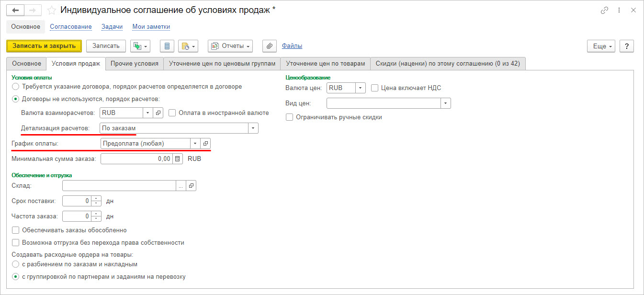
Task: Click into the Склад input field
Action: pos(120,186)
